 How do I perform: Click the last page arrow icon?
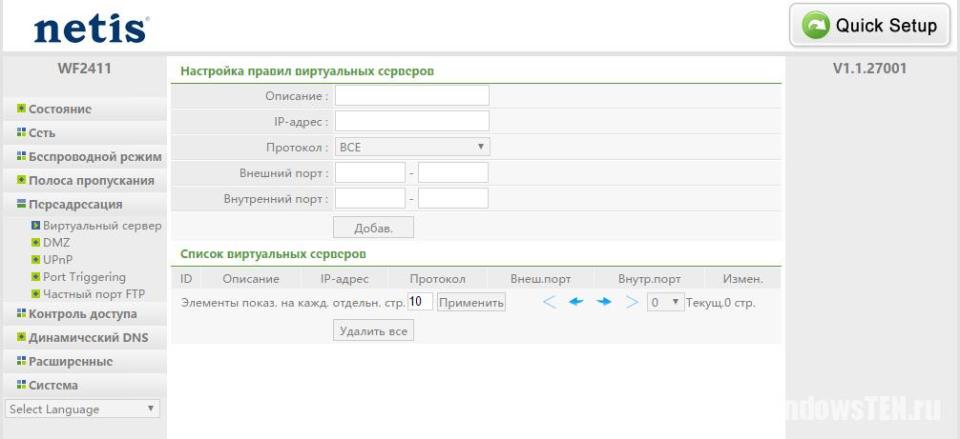(631, 302)
